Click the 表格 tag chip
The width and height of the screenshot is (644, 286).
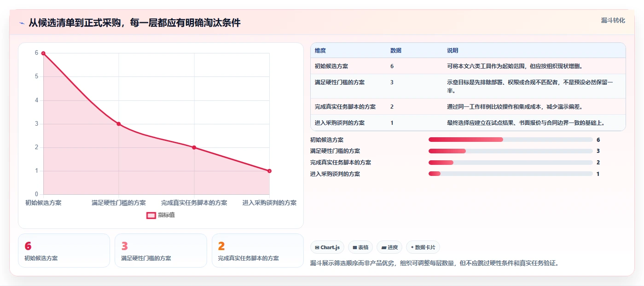[x=360, y=247]
